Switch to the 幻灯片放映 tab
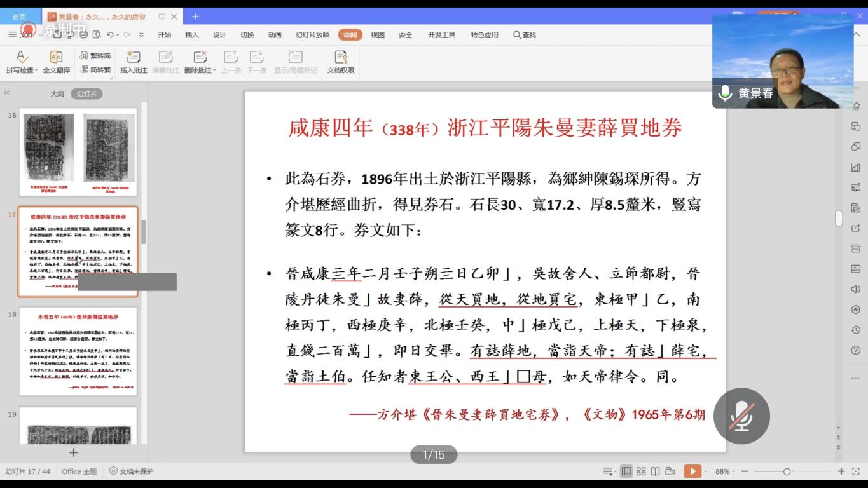This screenshot has width=868, height=488. point(312,35)
